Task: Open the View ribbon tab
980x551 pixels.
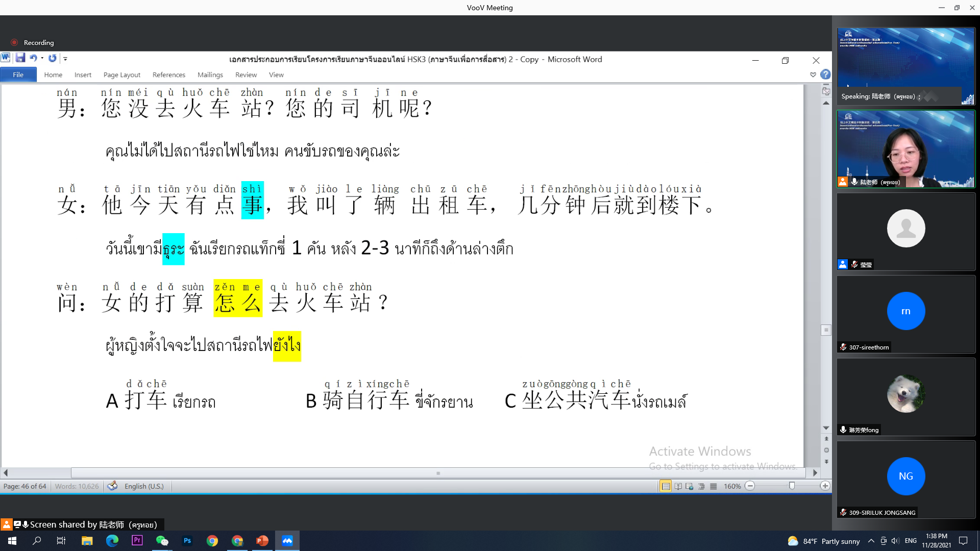Action: [x=276, y=74]
